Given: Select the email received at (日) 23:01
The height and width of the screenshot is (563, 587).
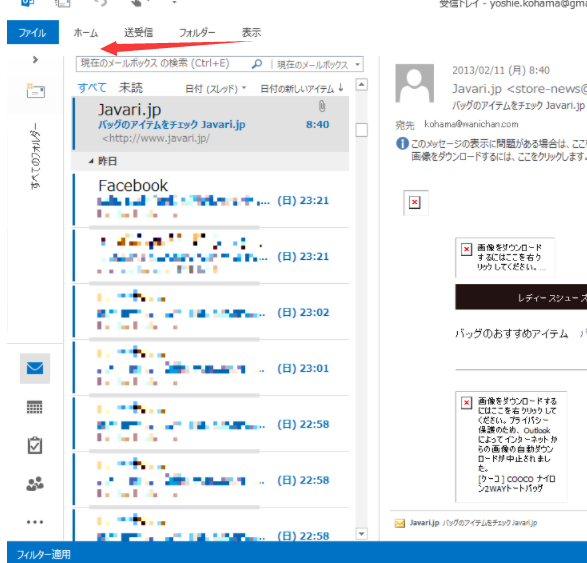Looking at the screenshot, I should [211, 368].
